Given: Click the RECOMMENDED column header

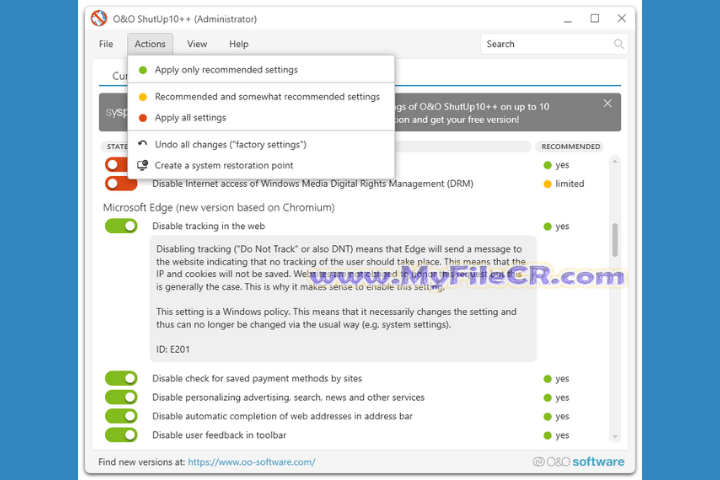Looking at the screenshot, I should (x=570, y=147).
